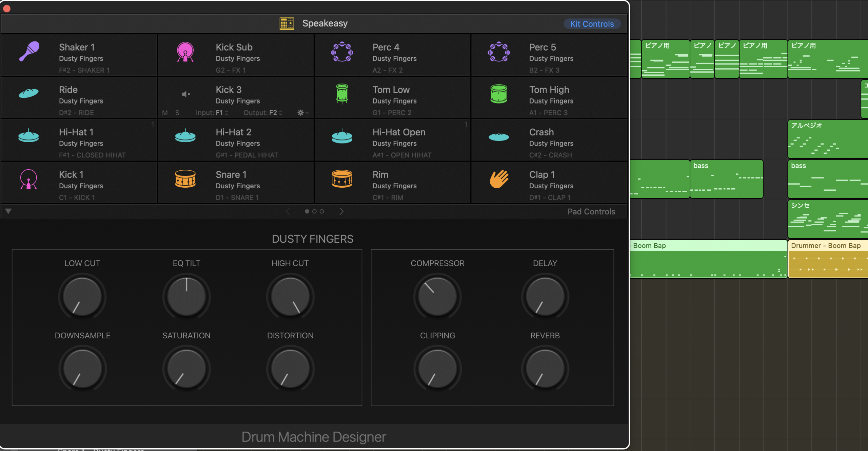Select the Drummer - Boom Bap yellow region

(828, 259)
